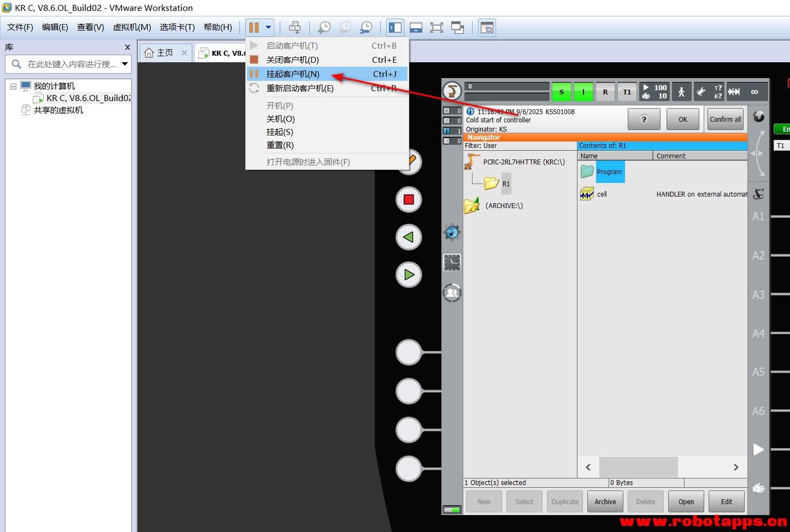
Task: Toggle the show library sidebar icon
Action: tap(395, 27)
